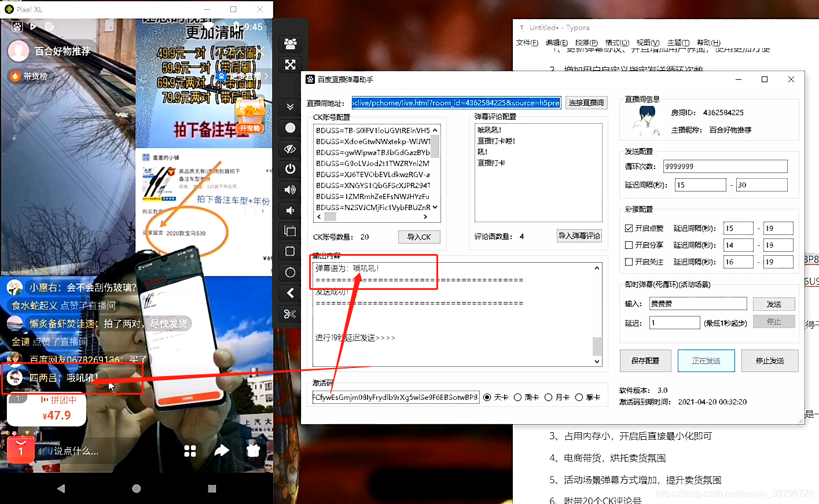Open the 带货榜 flame badge

[x=30, y=76]
